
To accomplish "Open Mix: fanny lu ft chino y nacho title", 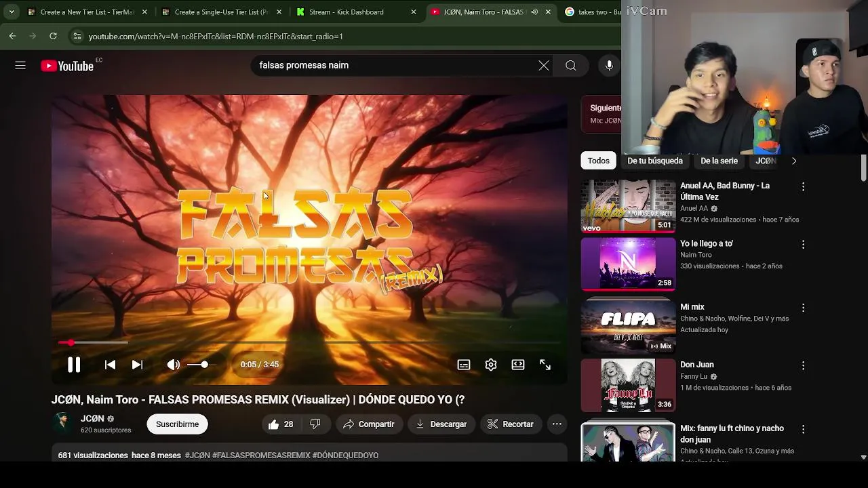I will [732, 434].
